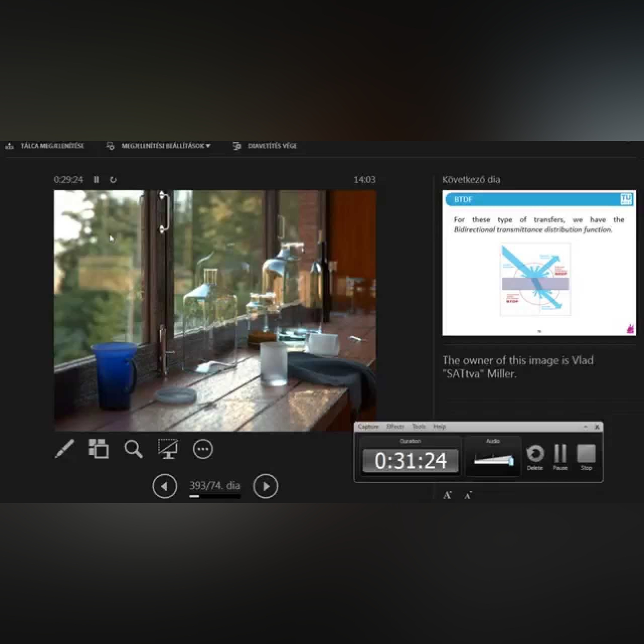Toggle black screen slideshow icon
The height and width of the screenshot is (644, 644).
click(168, 449)
